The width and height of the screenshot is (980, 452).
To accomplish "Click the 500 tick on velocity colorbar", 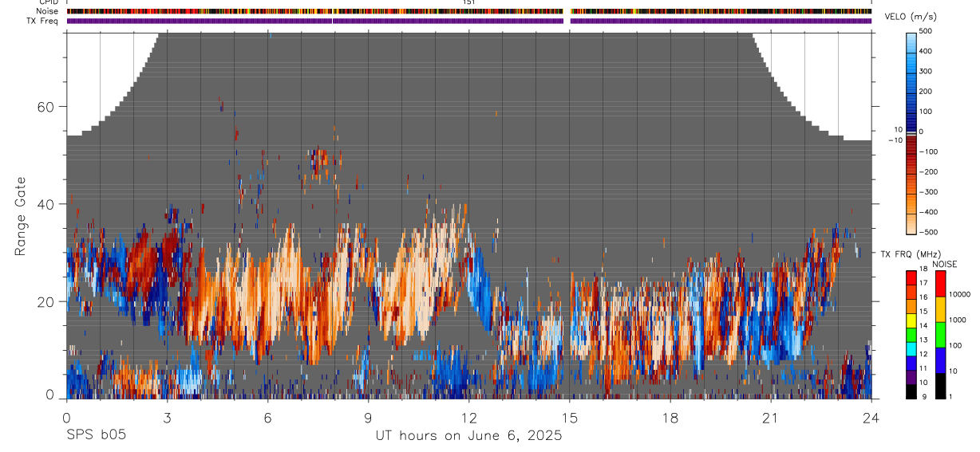I will pos(927,31).
